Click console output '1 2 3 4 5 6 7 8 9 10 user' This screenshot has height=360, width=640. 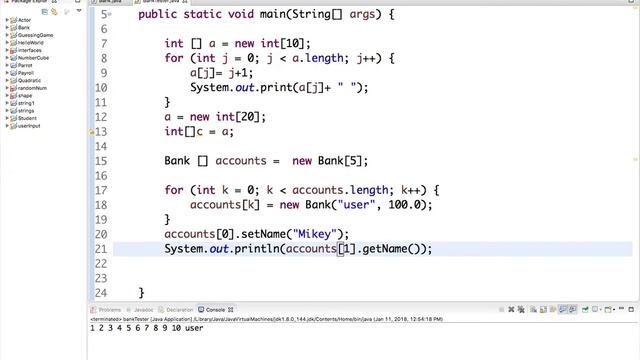pos(147,328)
